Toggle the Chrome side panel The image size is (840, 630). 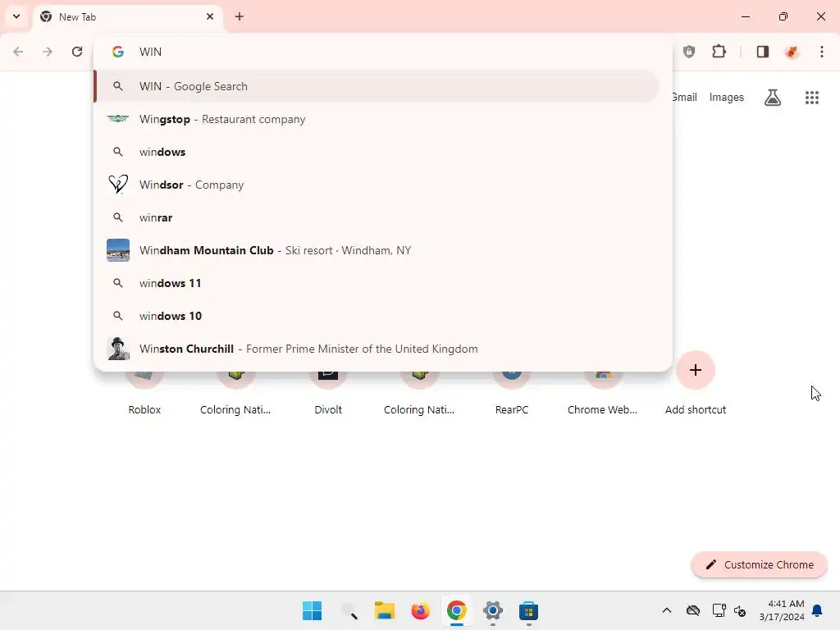click(762, 52)
